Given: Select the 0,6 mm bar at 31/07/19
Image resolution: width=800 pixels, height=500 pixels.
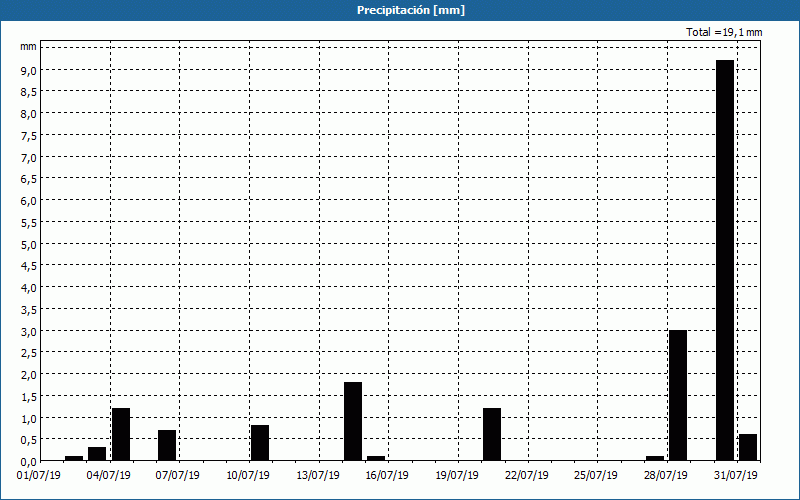Looking at the screenshot, I should point(748,447).
